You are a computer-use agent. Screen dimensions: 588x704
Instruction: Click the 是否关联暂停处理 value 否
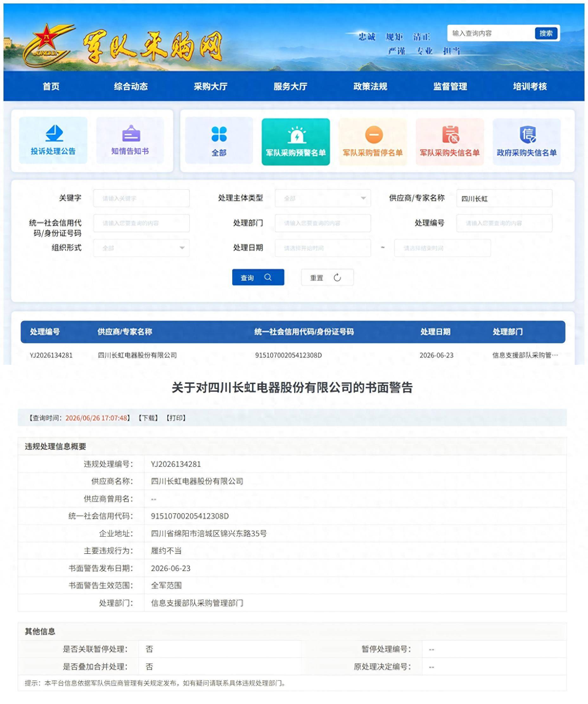[x=149, y=649]
